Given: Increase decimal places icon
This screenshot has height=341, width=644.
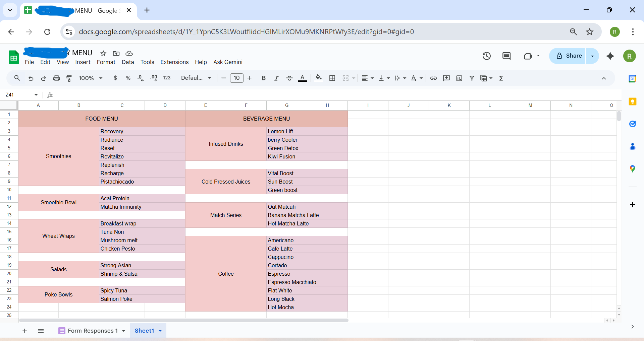Looking at the screenshot, I should [x=154, y=78].
